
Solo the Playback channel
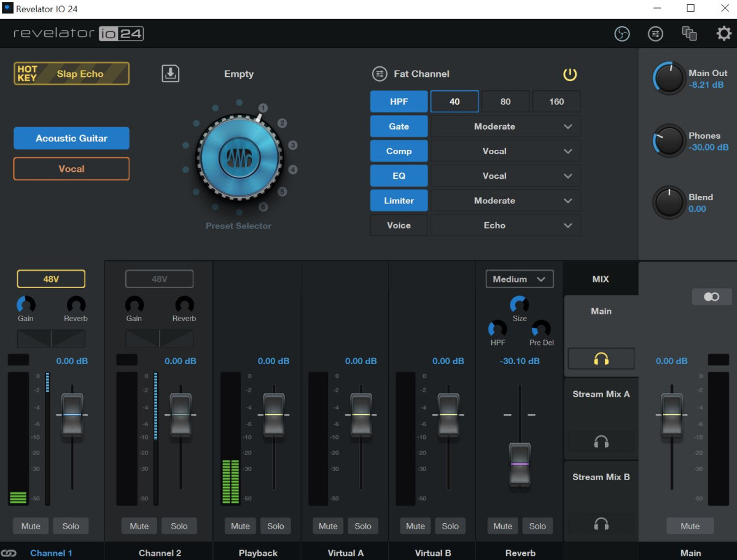pyautogui.click(x=276, y=526)
